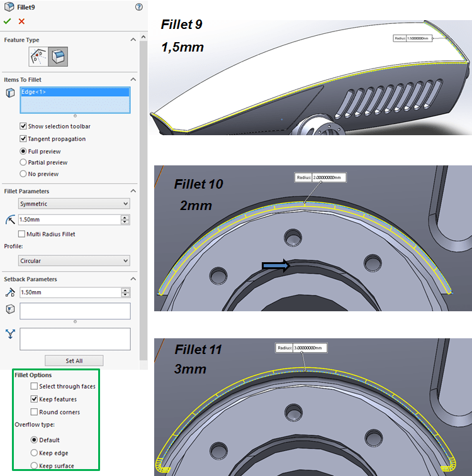Collapse the Items To Fillet section
The width and height of the screenshot is (472, 476).
[133, 80]
